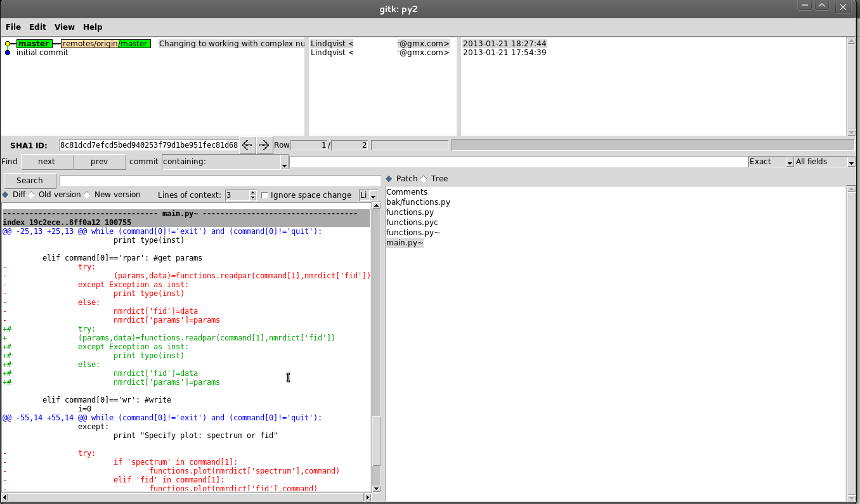
Task: Click the remotes/origin/master label
Action: [x=106, y=44]
